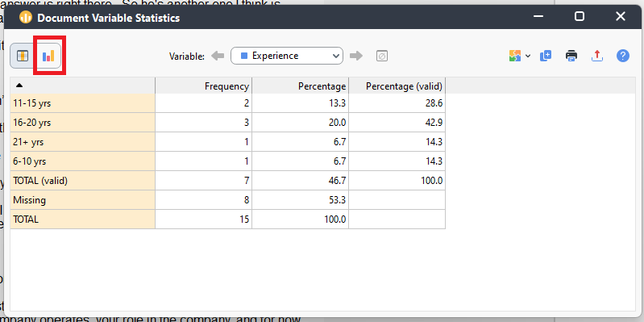
Task: Go to previous variable arrow
Action: (218, 56)
